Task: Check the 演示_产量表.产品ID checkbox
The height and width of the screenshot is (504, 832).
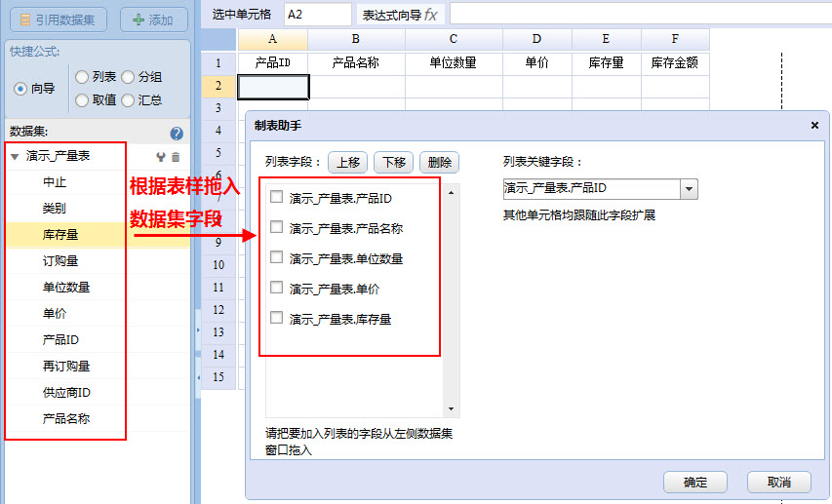Action: pos(276,197)
